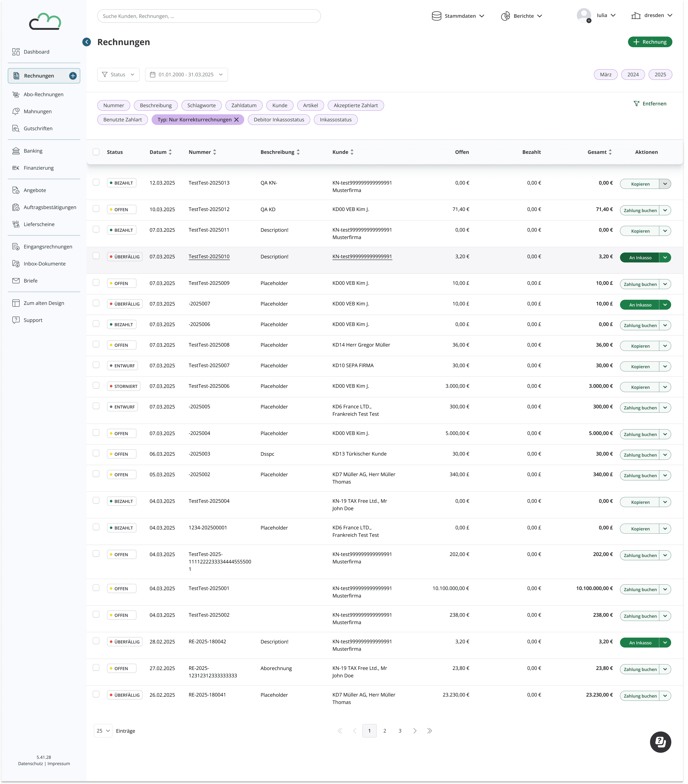Expand the Status filter dropdown
Screen dimensions: 688x784
[x=118, y=74]
